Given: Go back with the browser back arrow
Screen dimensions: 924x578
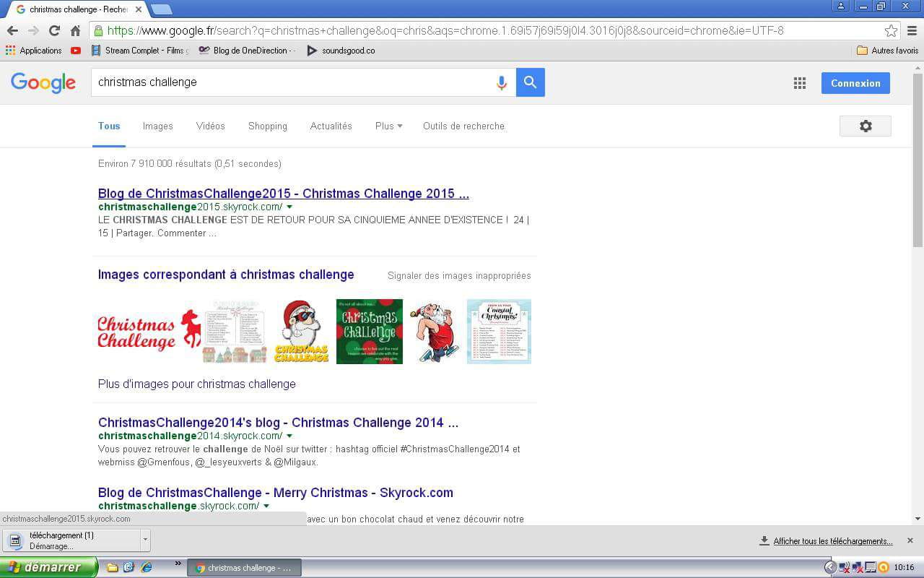Looking at the screenshot, I should 12,30.
